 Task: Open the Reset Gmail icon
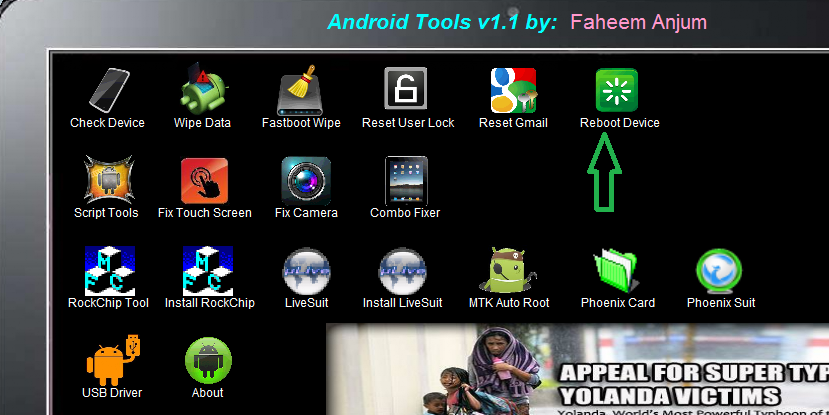[513, 90]
